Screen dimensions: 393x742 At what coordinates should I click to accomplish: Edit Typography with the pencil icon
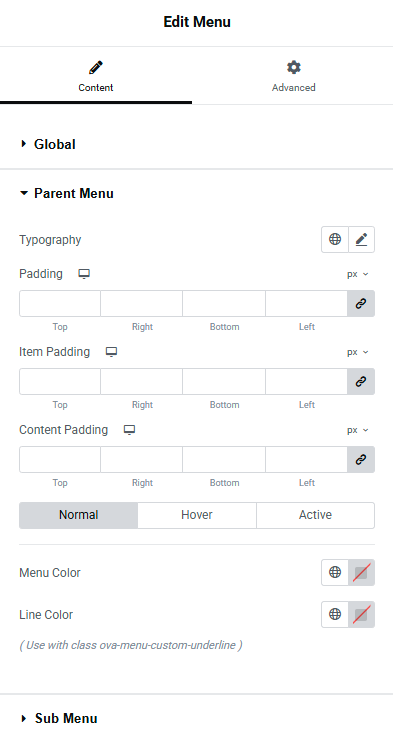[x=361, y=239]
